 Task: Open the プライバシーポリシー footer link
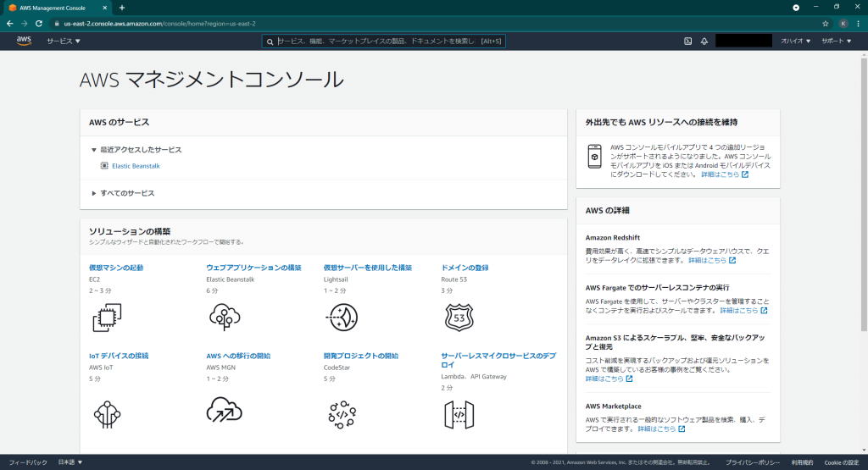[x=753, y=463]
